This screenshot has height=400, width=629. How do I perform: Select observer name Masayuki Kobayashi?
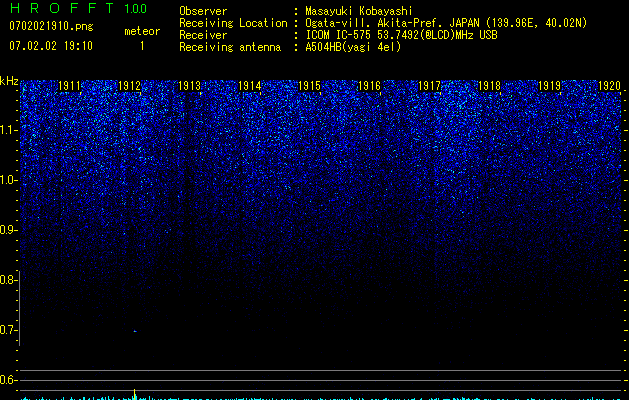tap(359, 11)
